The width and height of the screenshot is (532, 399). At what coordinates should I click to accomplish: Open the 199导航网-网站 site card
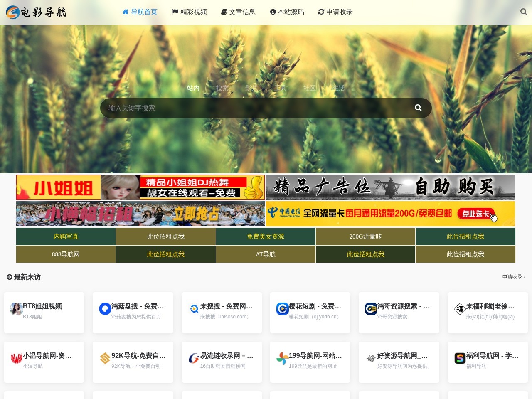(x=310, y=362)
